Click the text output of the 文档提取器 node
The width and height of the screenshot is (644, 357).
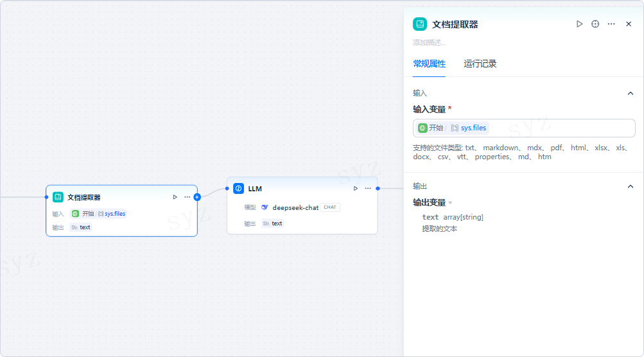80,227
